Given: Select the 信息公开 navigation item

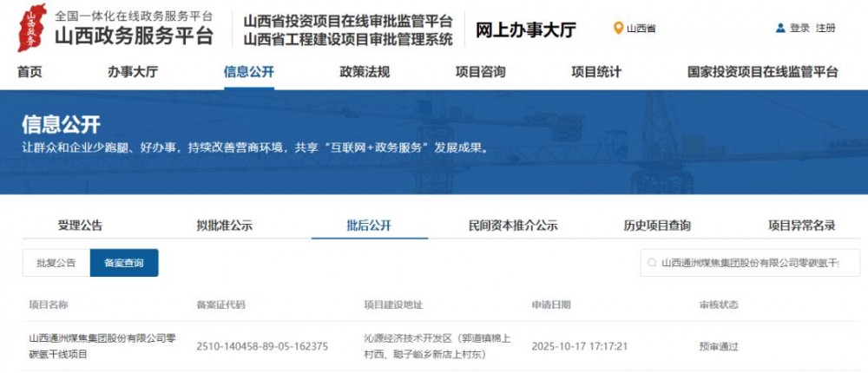Looking at the screenshot, I should click(x=248, y=72).
